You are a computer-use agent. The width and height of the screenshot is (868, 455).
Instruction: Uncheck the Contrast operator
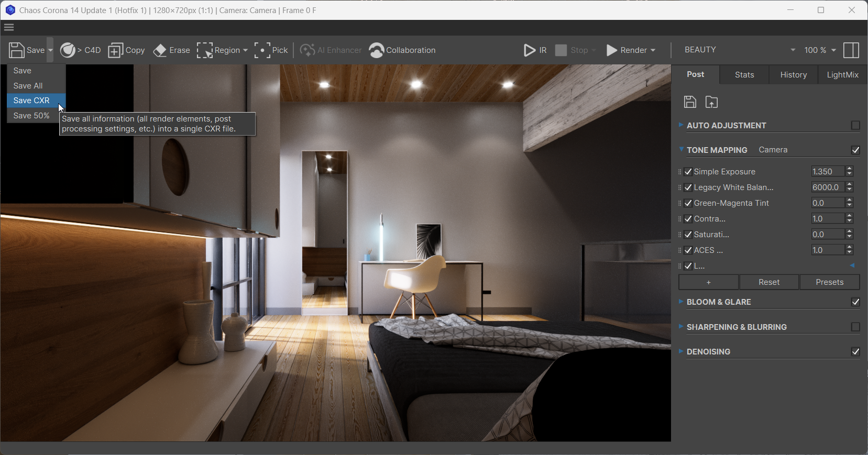pyautogui.click(x=688, y=219)
